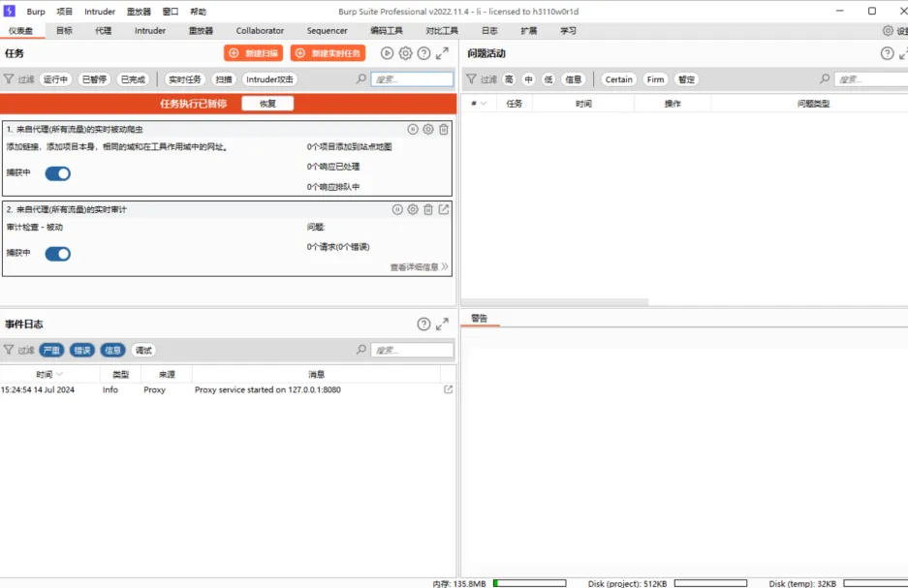Open the settings gear at top right

click(x=888, y=31)
